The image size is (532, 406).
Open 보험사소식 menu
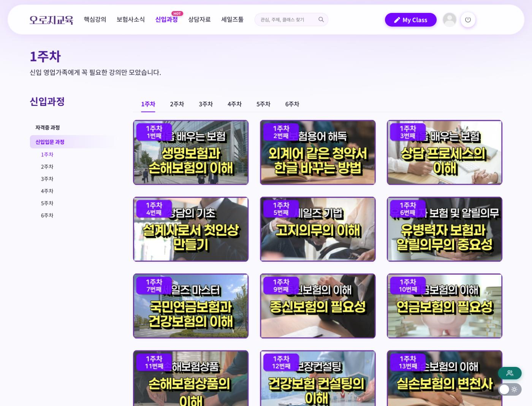pyautogui.click(x=130, y=19)
